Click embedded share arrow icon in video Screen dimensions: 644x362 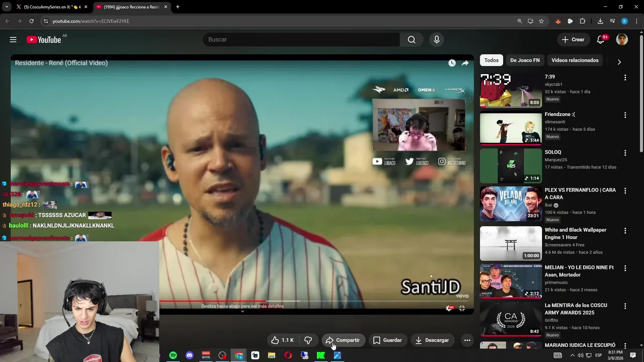coord(465,63)
